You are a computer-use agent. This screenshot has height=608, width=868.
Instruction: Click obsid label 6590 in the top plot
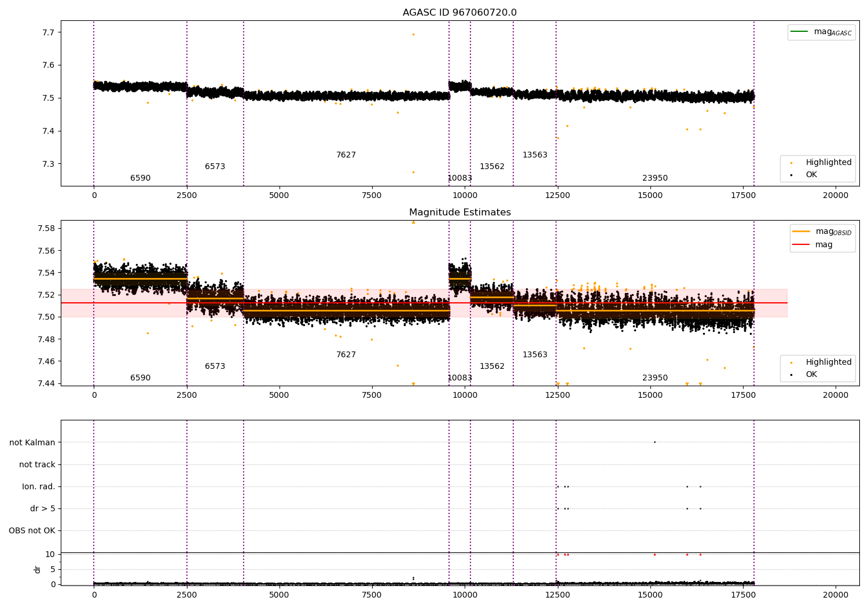click(x=140, y=178)
